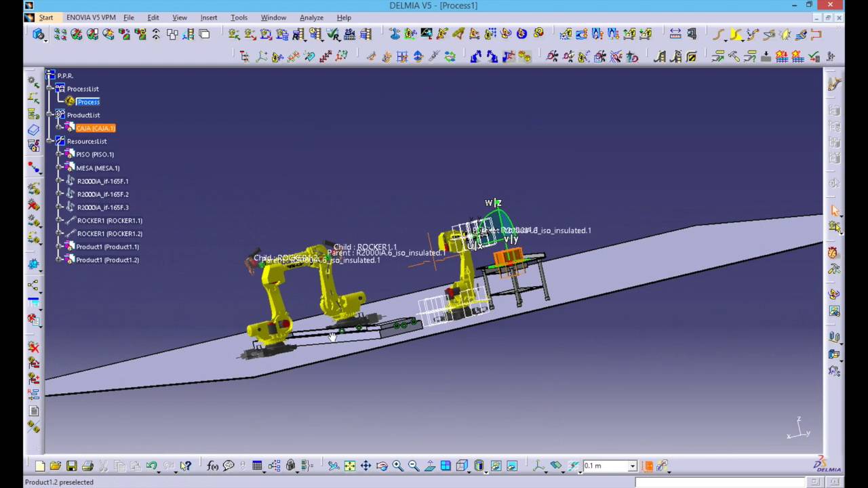868x488 pixels.
Task: Expand the ROCKER1 (ROCKER1.1) node
Action: [x=60, y=220]
